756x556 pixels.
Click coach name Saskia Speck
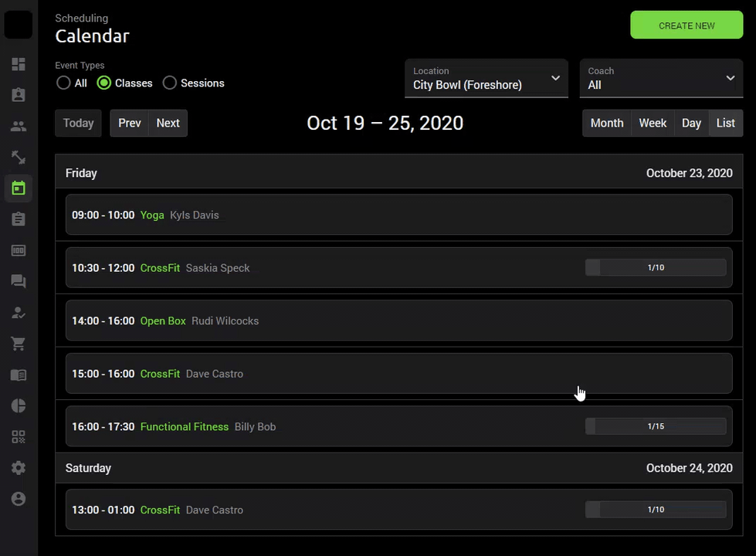click(218, 268)
